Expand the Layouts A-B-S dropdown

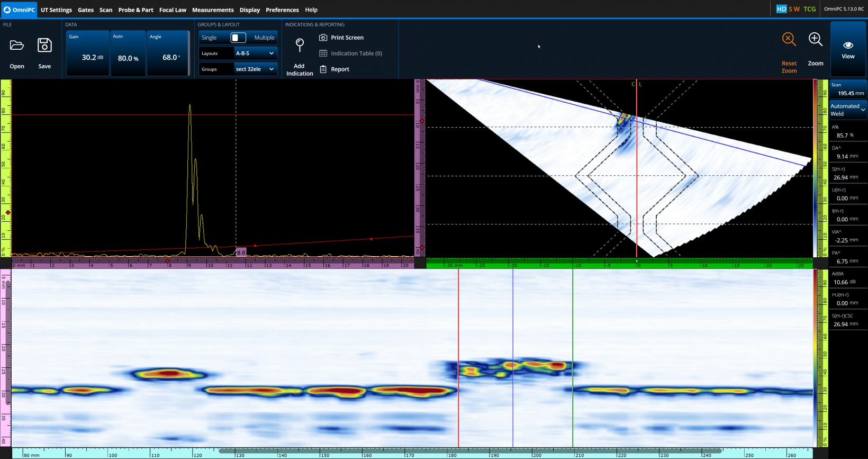[x=255, y=53]
